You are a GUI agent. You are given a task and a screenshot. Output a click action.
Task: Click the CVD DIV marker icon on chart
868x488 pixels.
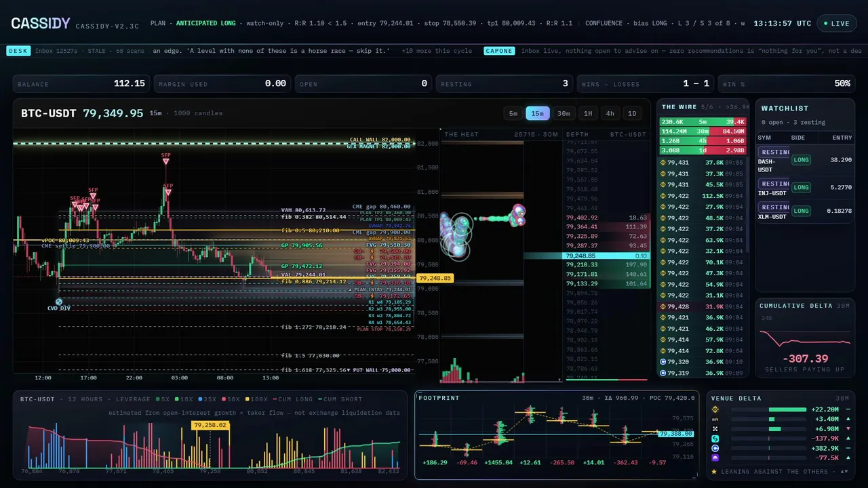(x=59, y=302)
